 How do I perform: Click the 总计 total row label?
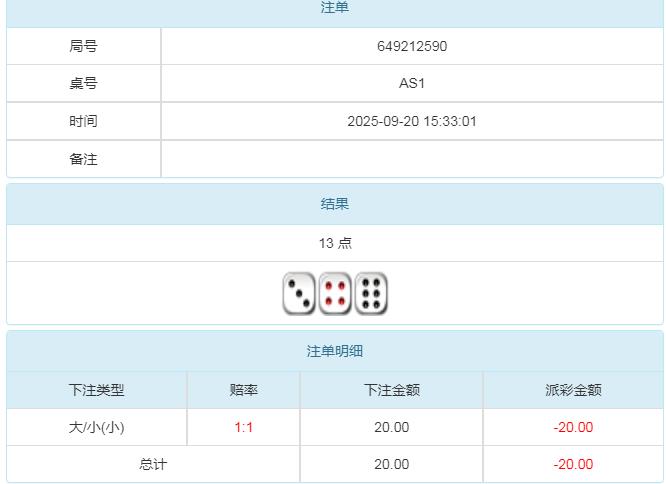(153, 464)
